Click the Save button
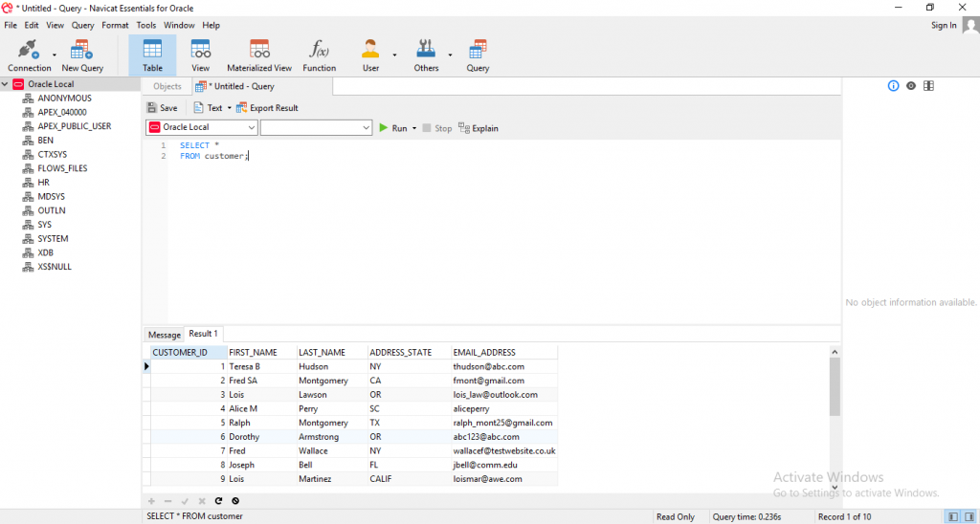Screen dimensions: 980x524 (162, 108)
